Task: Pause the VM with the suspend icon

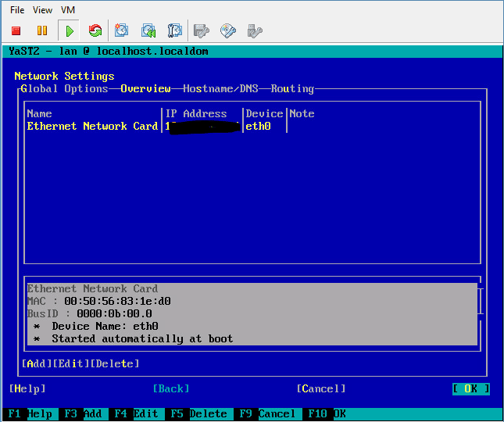Action: [42, 30]
